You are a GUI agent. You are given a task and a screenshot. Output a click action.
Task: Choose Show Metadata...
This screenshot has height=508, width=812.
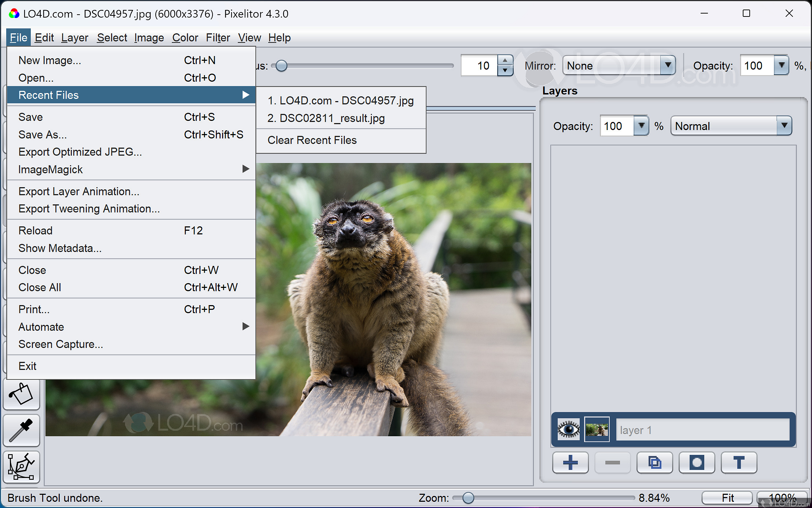[131, 248]
